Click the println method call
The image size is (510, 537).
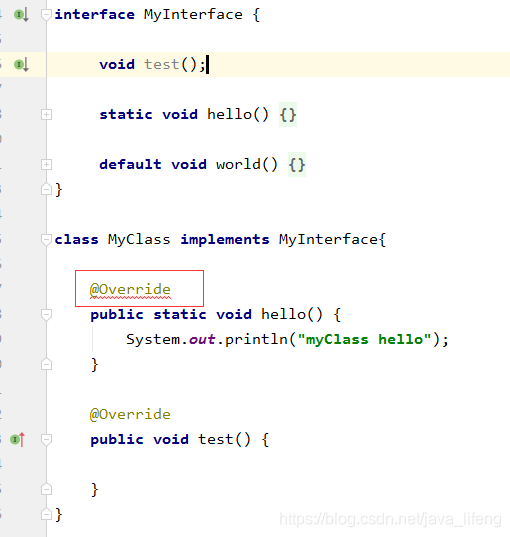[x=257, y=339]
